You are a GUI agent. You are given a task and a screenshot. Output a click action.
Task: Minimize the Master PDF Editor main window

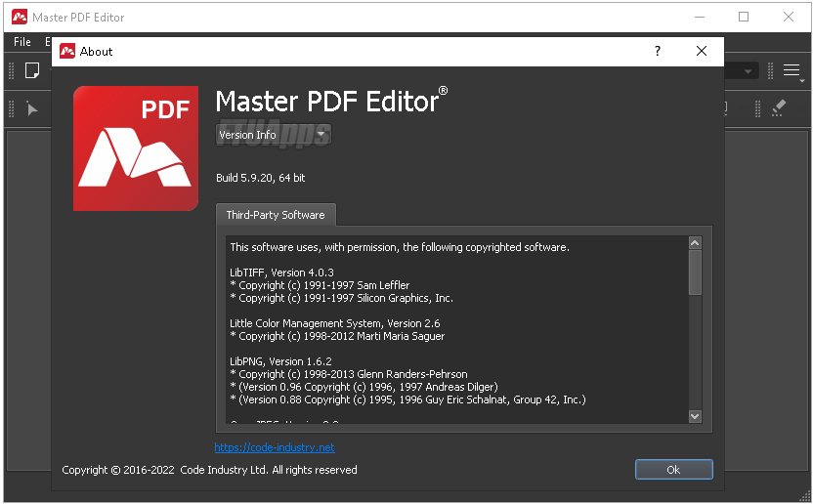coord(700,18)
